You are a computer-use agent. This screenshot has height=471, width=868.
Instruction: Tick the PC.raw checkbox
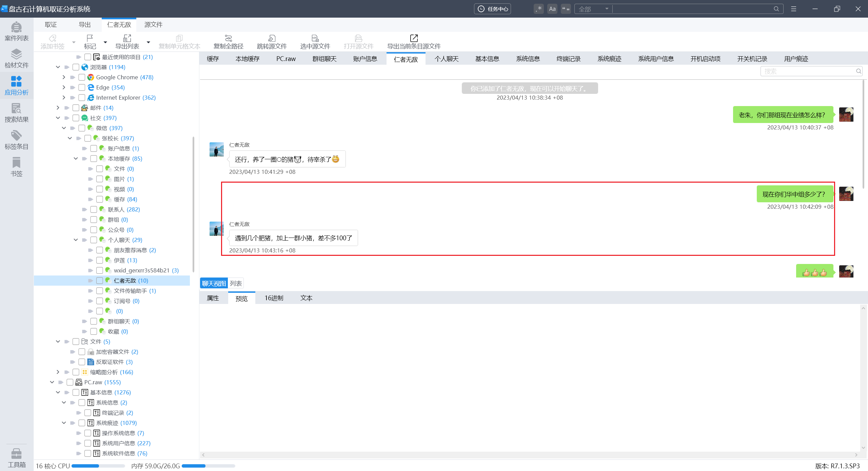(70, 382)
